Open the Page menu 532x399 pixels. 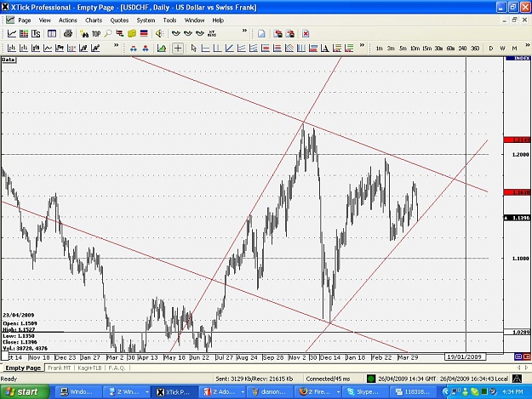coord(25,20)
